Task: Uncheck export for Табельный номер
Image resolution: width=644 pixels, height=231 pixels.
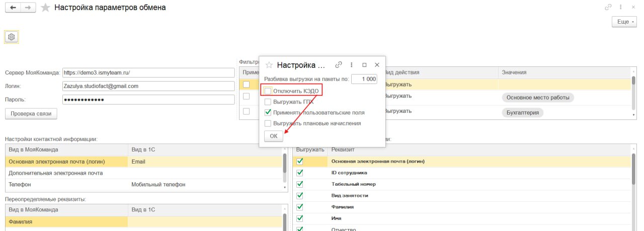Action: pyautogui.click(x=300, y=184)
